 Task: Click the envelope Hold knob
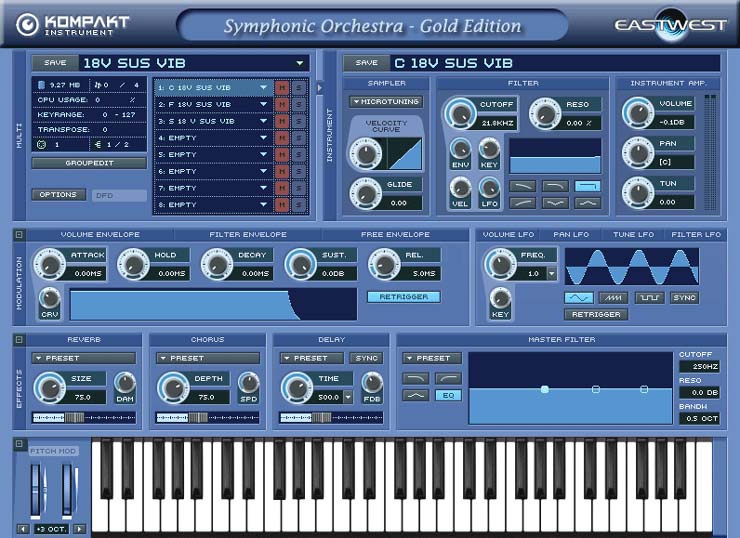click(x=134, y=264)
